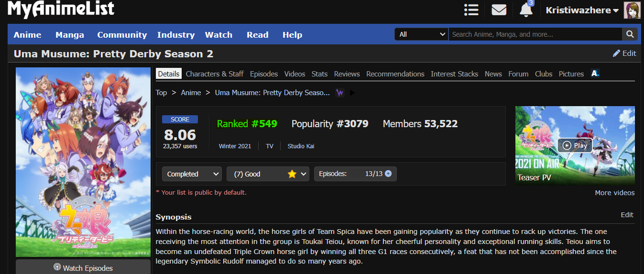Screen dimensions: 644x274
Task: Click the 8.06 score value
Action: [180, 135]
